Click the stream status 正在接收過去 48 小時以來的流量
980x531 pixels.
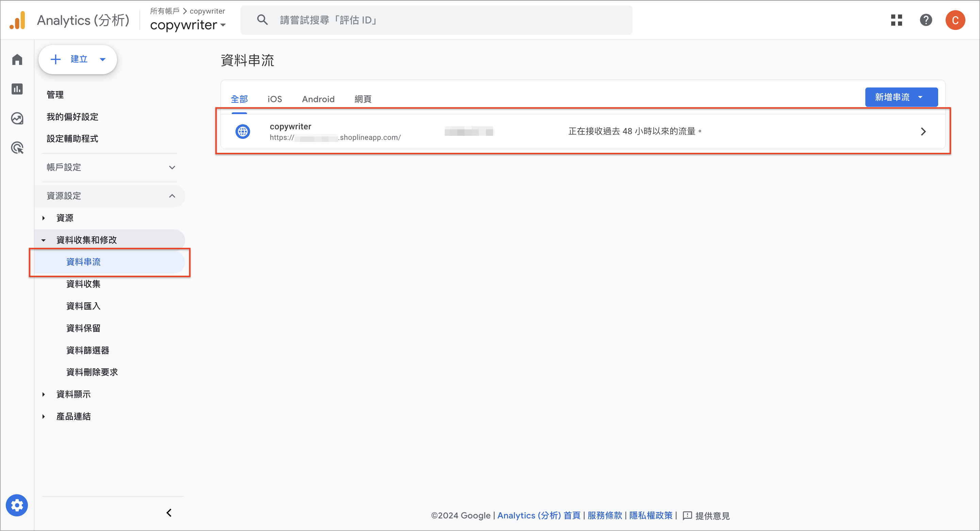pos(635,131)
